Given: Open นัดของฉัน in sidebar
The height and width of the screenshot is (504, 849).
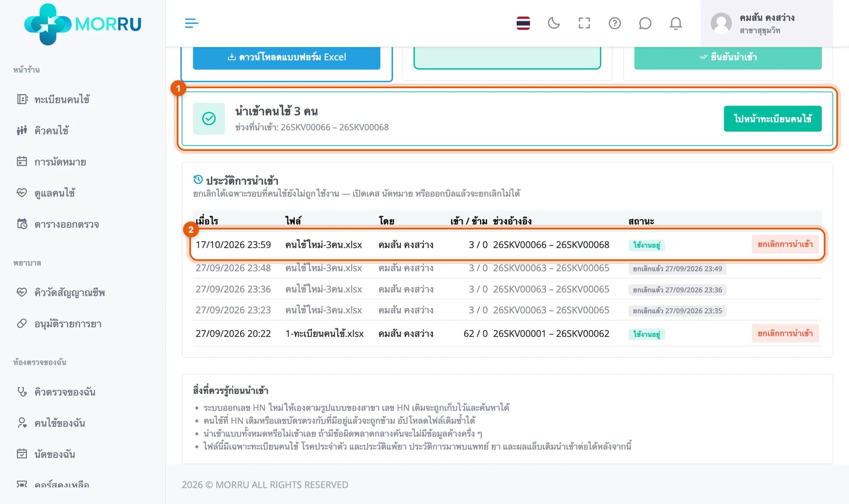Looking at the screenshot, I should point(55,454).
